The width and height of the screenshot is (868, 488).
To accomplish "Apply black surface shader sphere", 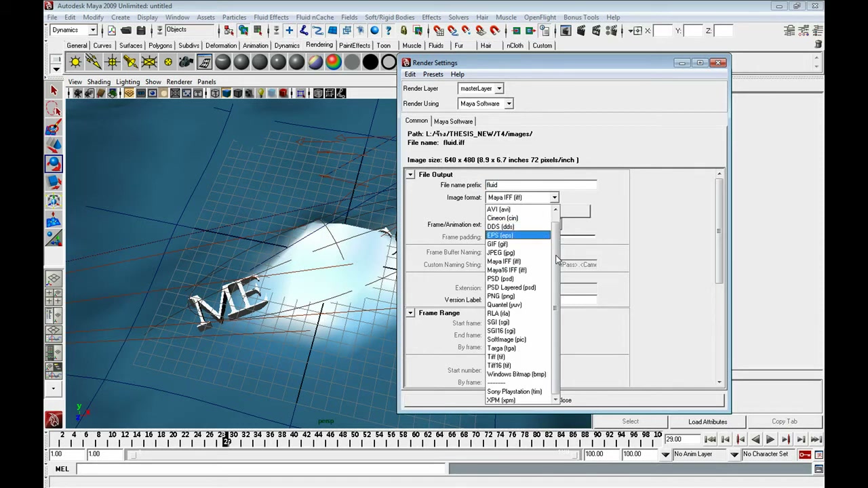I will [x=370, y=62].
